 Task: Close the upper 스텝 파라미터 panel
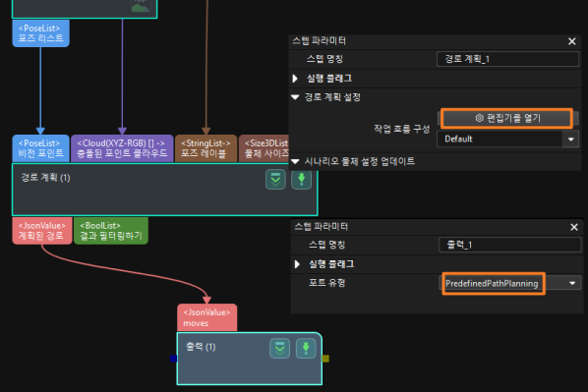(572, 41)
